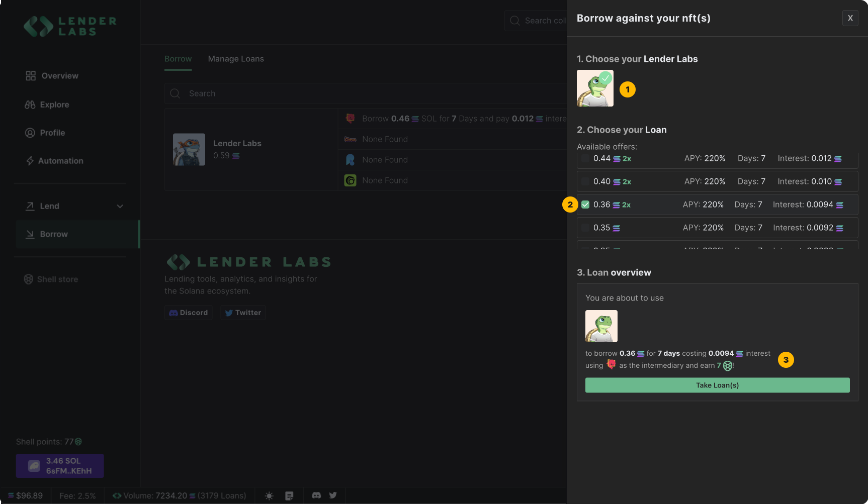This screenshot has height=504, width=868.
Task: Uncheck the 0.36 SOL loan offer
Action: point(585,205)
